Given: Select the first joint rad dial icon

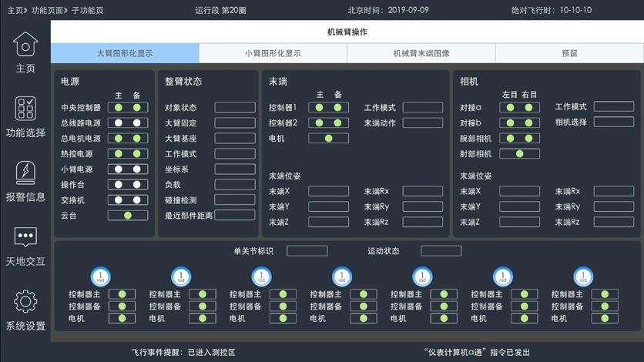Looking at the screenshot, I should (101, 277).
